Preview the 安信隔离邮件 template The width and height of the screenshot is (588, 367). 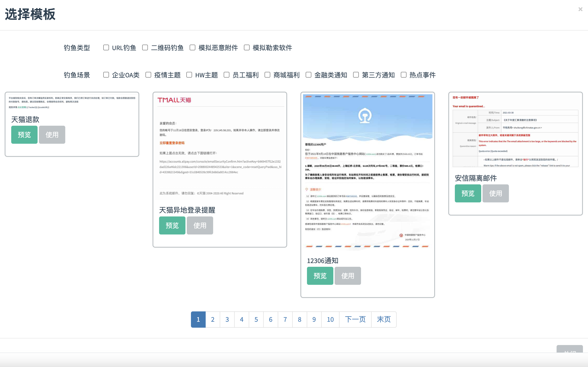(x=468, y=193)
